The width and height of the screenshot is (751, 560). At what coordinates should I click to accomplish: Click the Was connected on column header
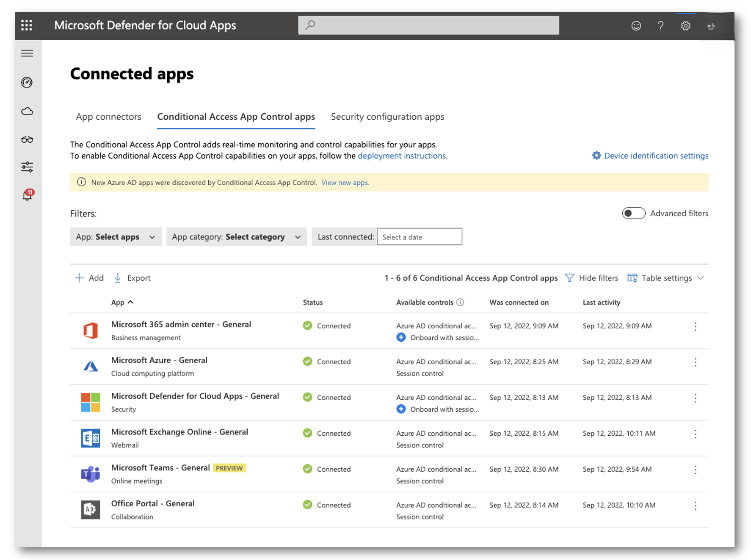tap(519, 302)
